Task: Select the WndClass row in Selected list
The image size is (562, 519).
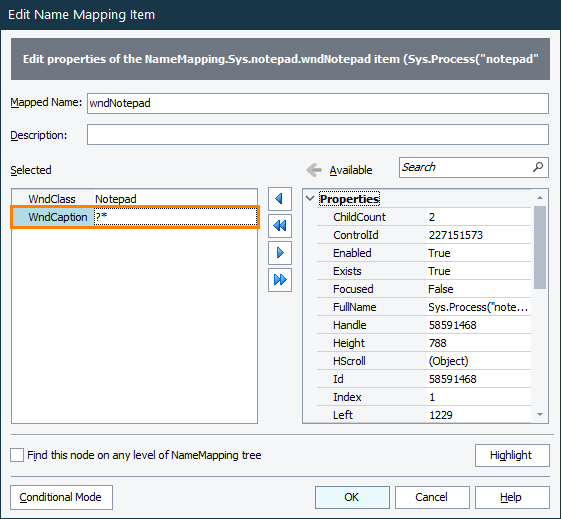Action: click(134, 199)
